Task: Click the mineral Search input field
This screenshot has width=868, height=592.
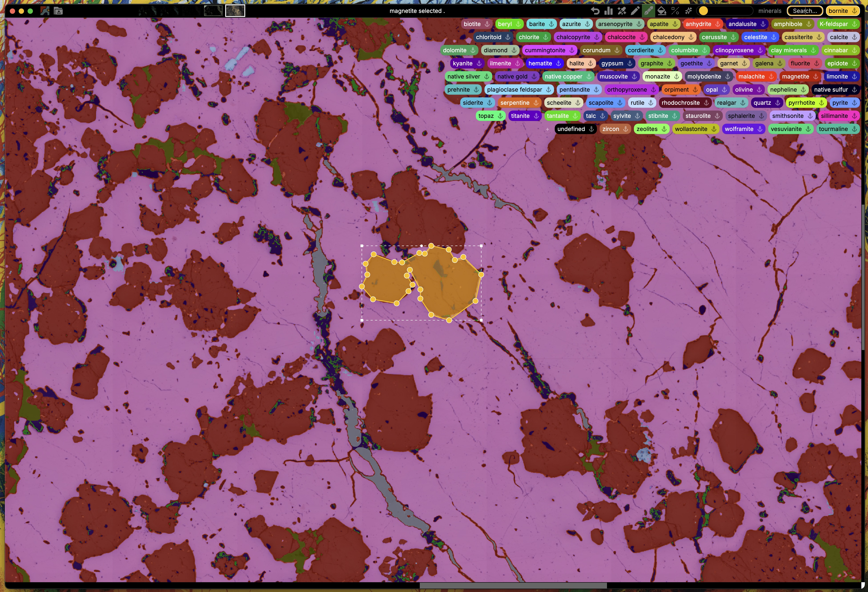Action: (804, 11)
